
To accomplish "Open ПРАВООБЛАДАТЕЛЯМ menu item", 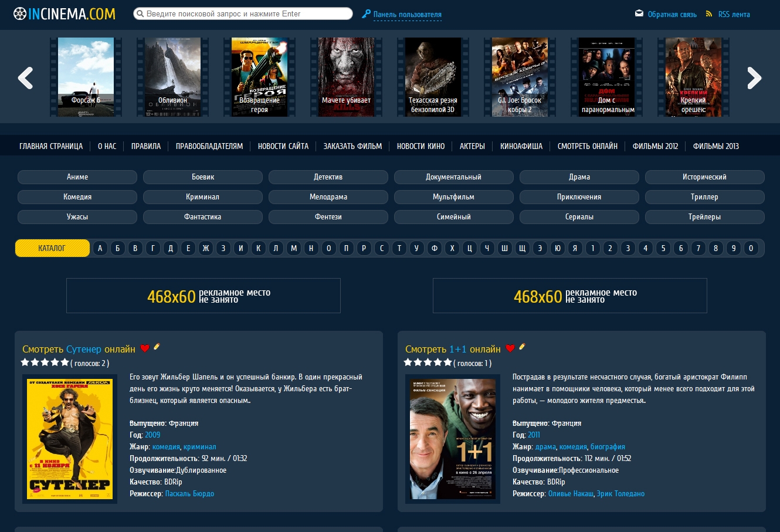I will (209, 147).
